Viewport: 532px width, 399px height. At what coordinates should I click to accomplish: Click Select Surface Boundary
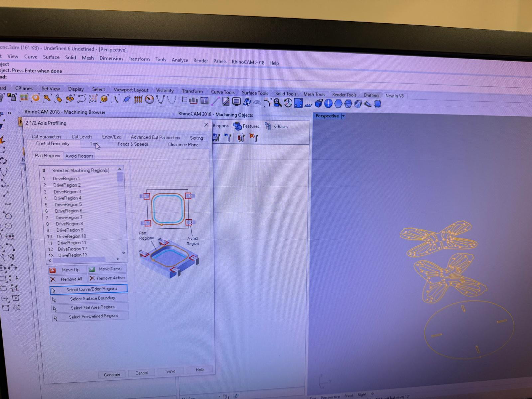point(89,299)
